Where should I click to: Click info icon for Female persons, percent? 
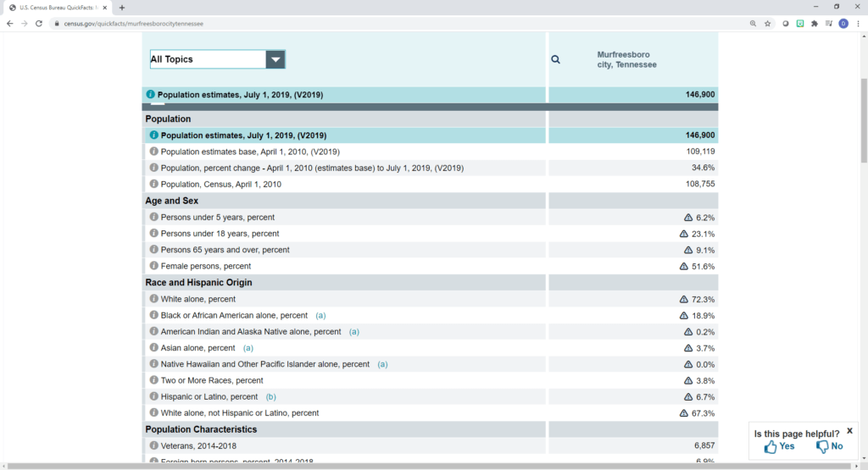[154, 265]
